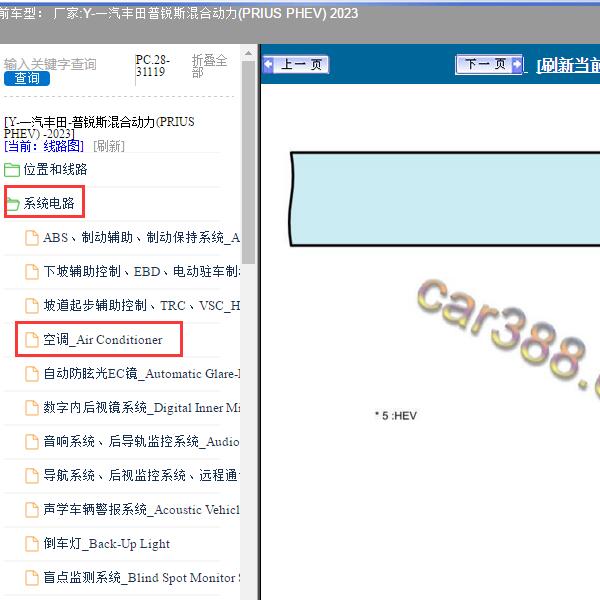Open the 数字内后视镜系统_Digital Inner Mirror diagram
600x600 pixels.
(142, 408)
